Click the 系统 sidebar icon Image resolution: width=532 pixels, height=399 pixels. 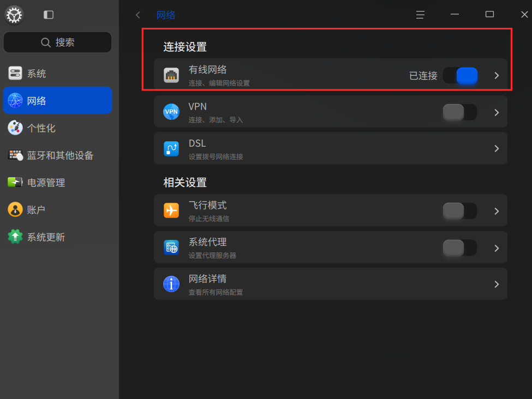point(15,73)
